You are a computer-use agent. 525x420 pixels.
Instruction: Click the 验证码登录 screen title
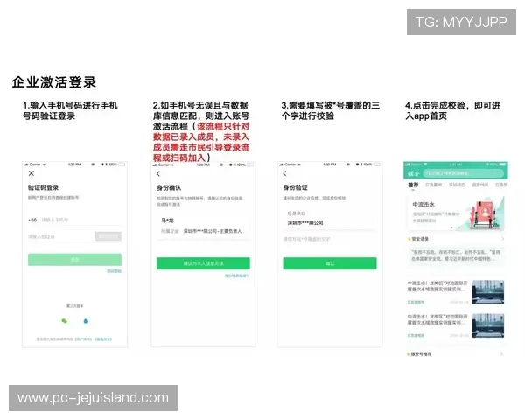tap(43, 187)
